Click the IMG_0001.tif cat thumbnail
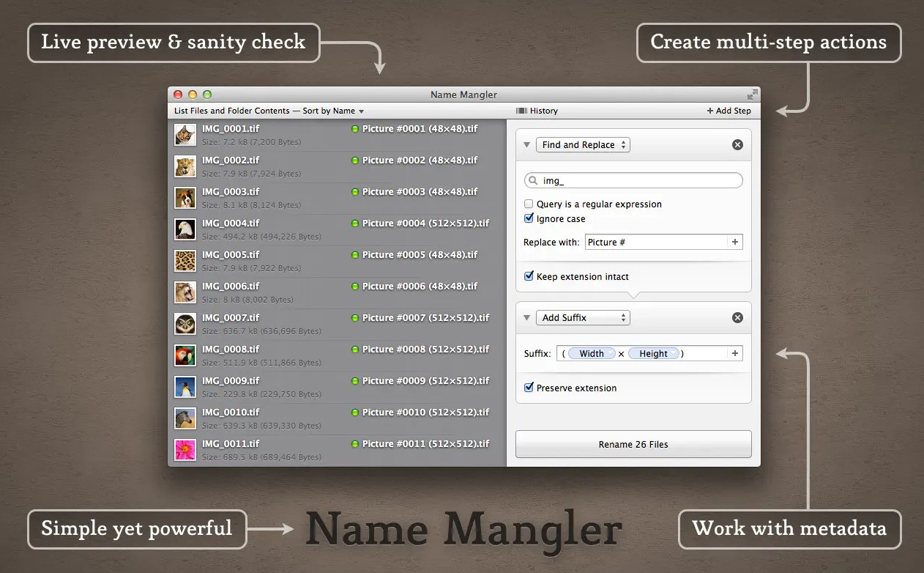Viewport: 924px width, 573px height. tap(185, 135)
